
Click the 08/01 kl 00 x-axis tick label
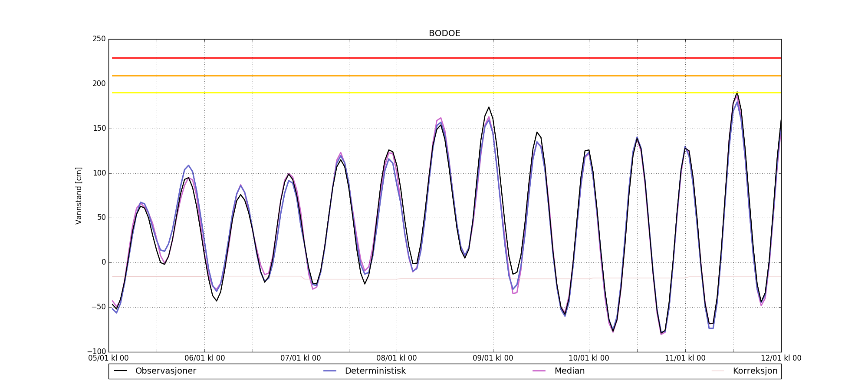coord(397,358)
